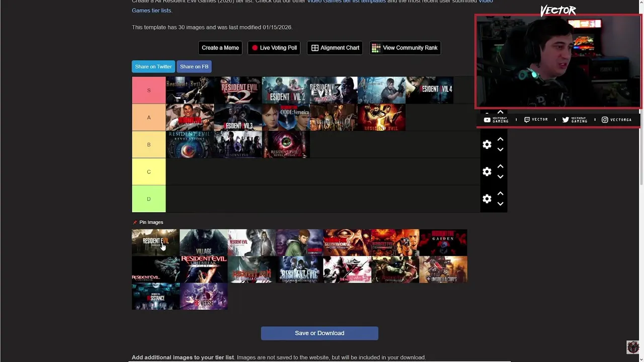The image size is (644, 362).
Task: Follow the 'Games tier lists' link
Action: (x=151, y=11)
